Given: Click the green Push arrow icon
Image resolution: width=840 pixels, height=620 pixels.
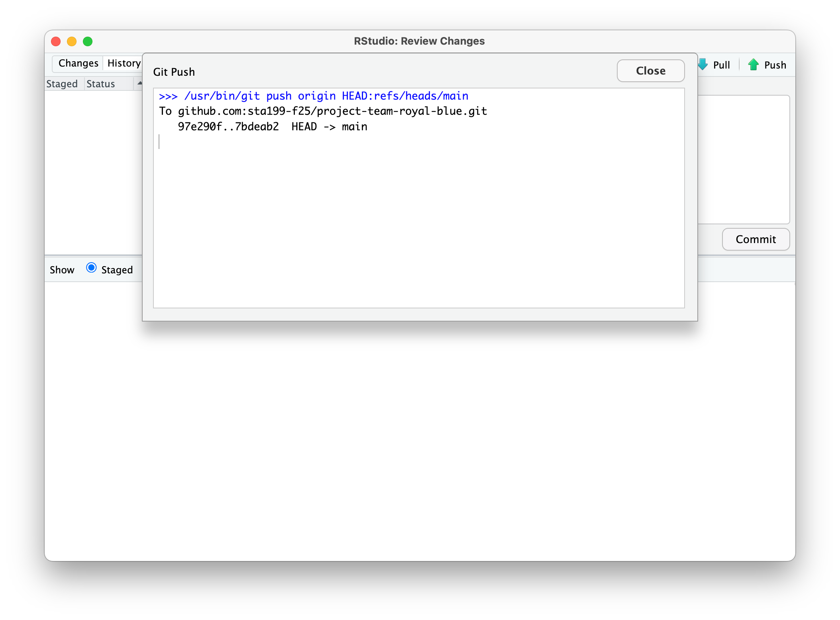Looking at the screenshot, I should pyautogui.click(x=753, y=65).
